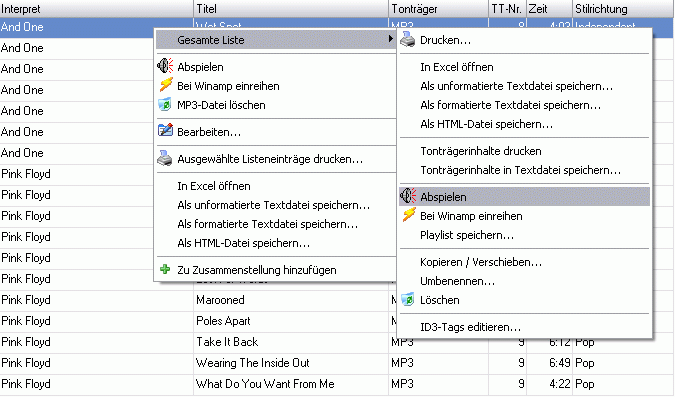Select Als unformatierte Textdatei speichern in main menu
This screenshot has height=397, width=675.
(276, 205)
